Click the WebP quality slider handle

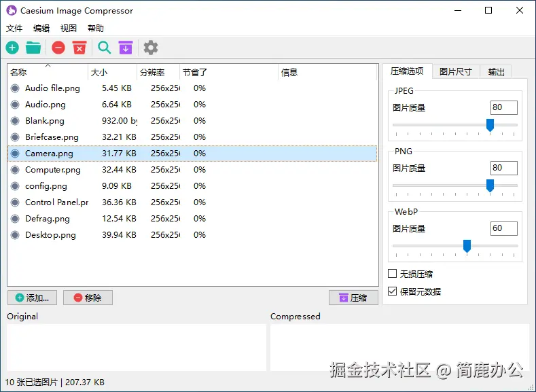point(467,246)
